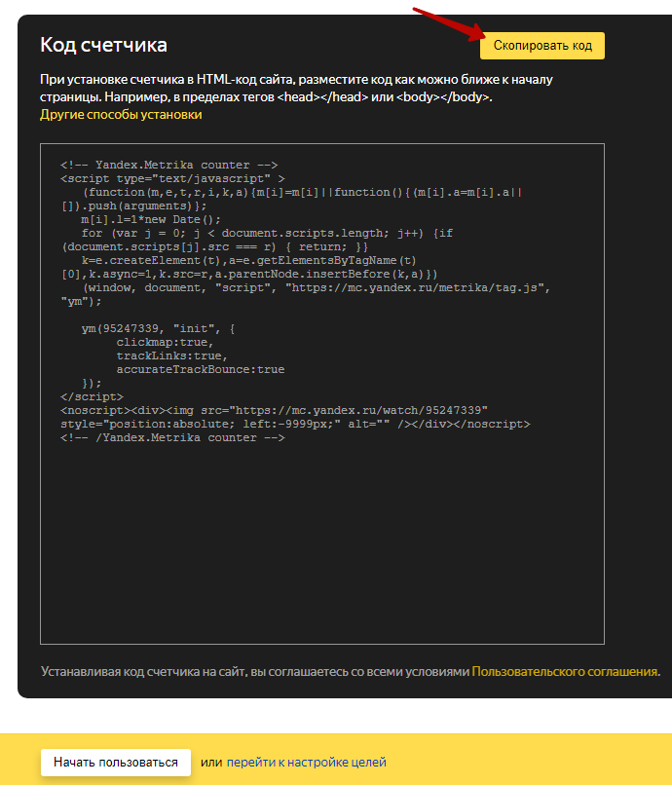672x785 pixels.
Task: Click the Yandex.Metrika counter opening comment line
Action: pyautogui.click(x=169, y=165)
